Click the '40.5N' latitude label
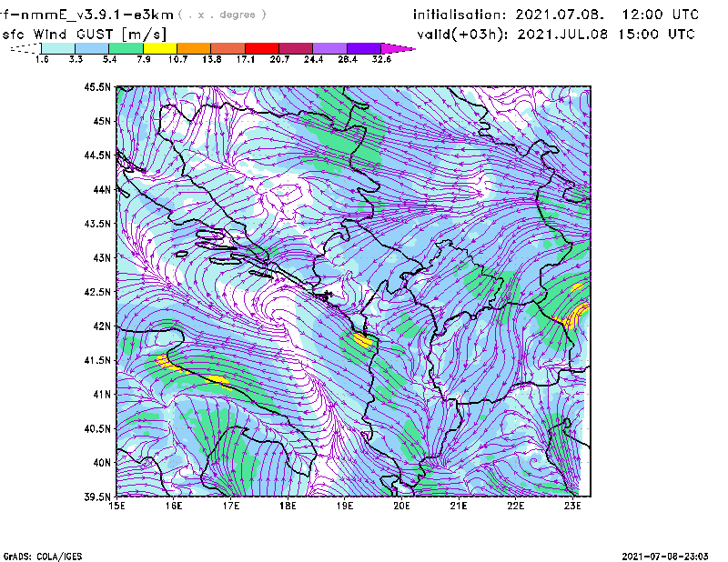Screen dimensions: 728x562 click(x=97, y=429)
